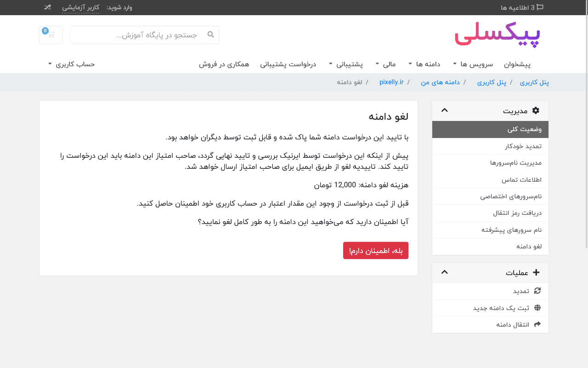Select دریافت رمز انتقال in sidebar
The image size is (588, 368).
(490, 213)
